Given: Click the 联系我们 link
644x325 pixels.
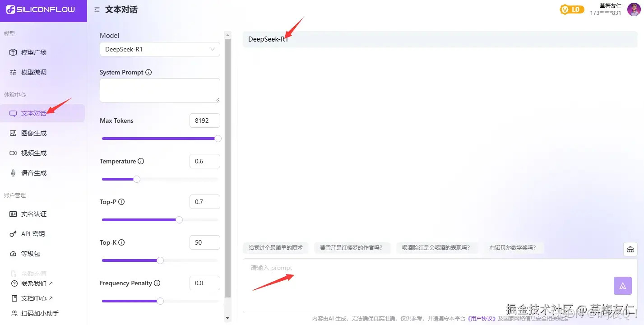Looking at the screenshot, I should (x=37, y=283).
